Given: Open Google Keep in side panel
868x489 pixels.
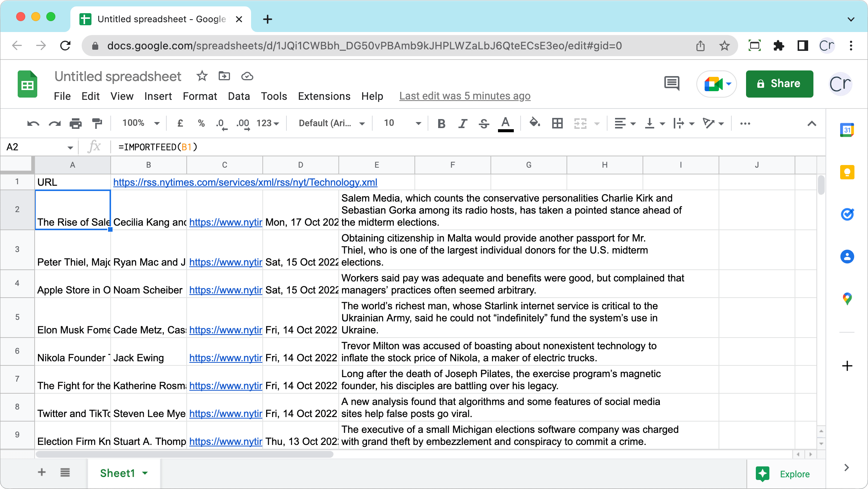Looking at the screenshot, I should 847,173.
